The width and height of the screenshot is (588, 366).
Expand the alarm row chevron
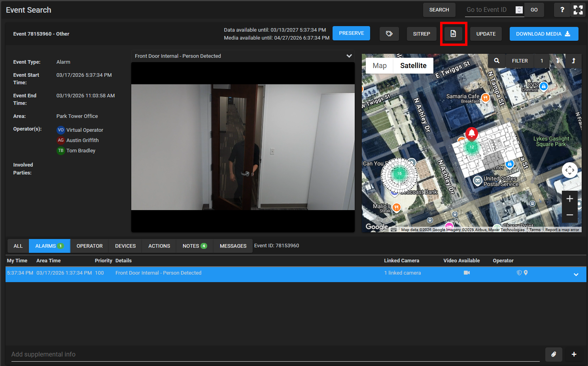click(x=576, y=274)
